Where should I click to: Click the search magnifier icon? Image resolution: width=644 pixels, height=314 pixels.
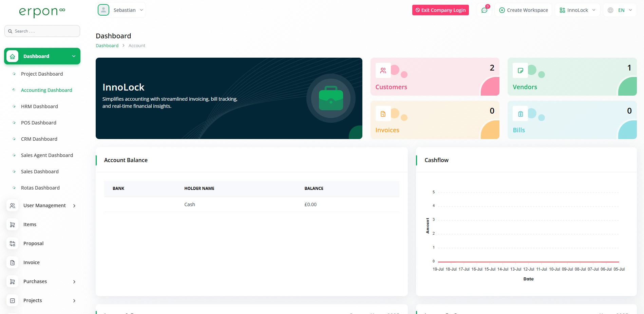pyautogui.click(x=10, y=31)
